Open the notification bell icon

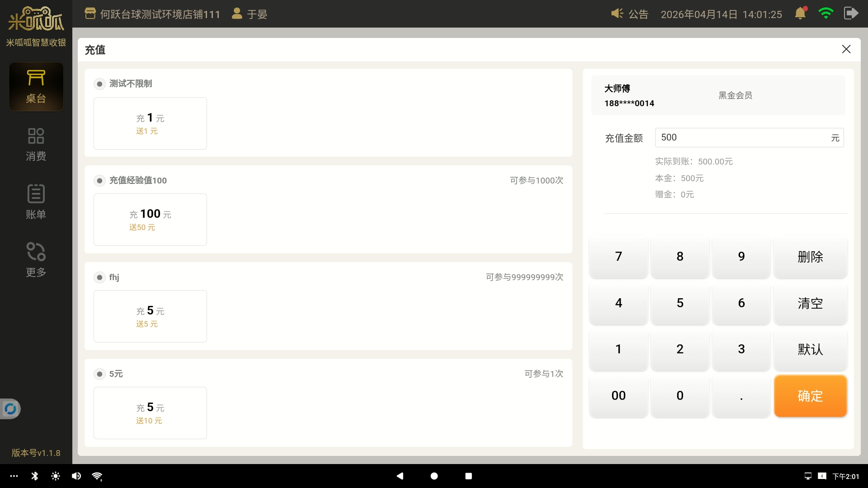[800, 13]
